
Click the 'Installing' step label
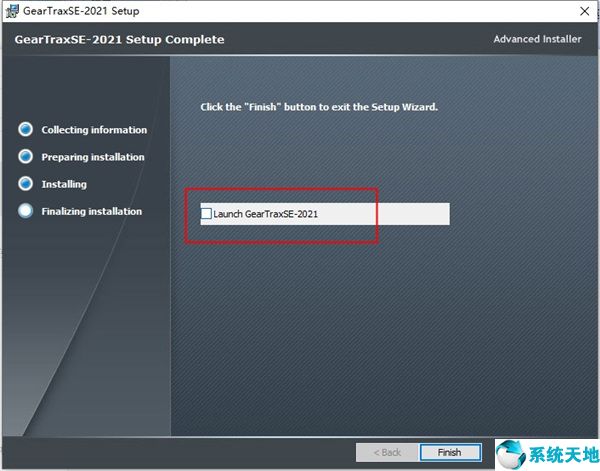(64, 184)
